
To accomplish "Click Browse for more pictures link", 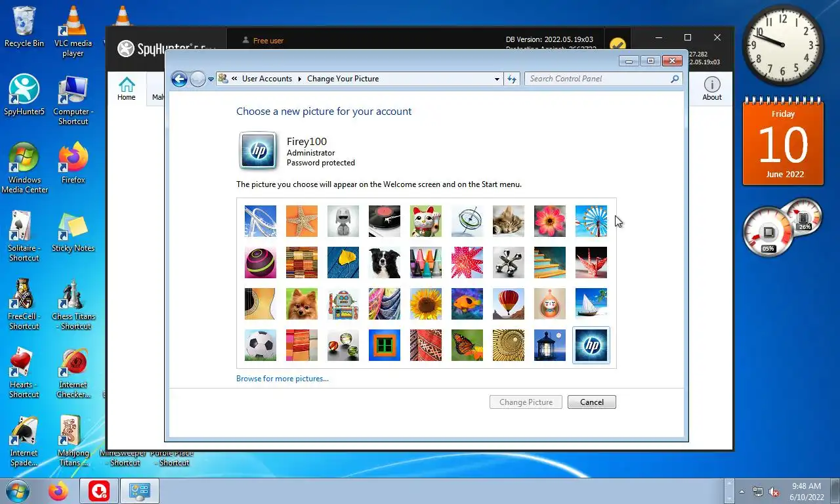I will (x=282, y=379).
